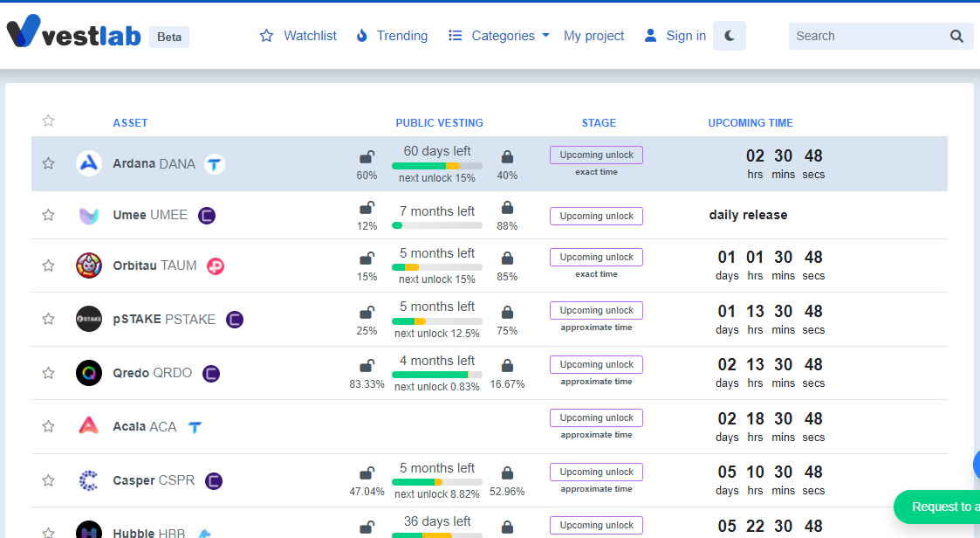Click the blue T badge next to ACA

coord(195,427)
